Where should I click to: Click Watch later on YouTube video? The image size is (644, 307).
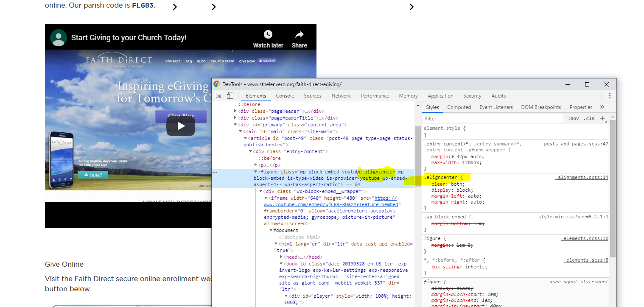[x=268, y=39]
